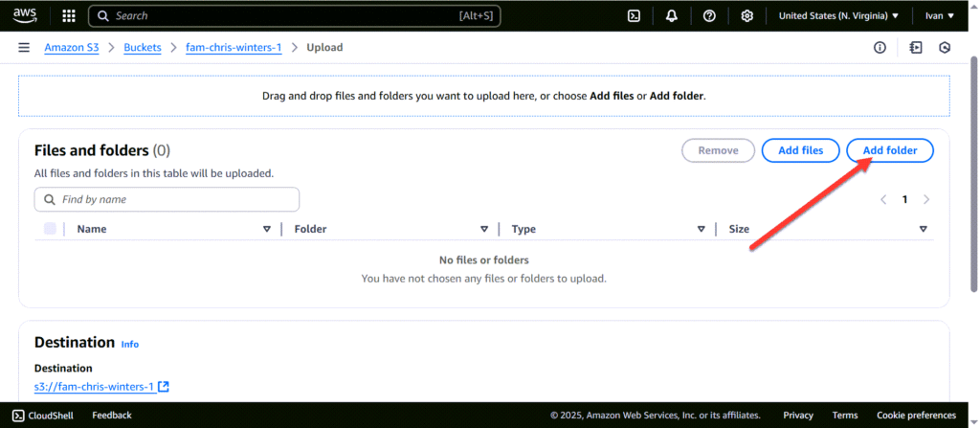Screen dimensions: 980x428
Task: Open the AWS services grid menu
Action: [x=69, y=15]
